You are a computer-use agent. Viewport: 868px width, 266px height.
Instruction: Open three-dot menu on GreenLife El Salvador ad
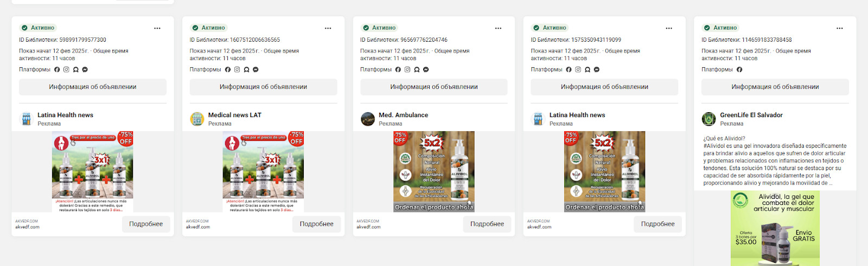point(840,28)
